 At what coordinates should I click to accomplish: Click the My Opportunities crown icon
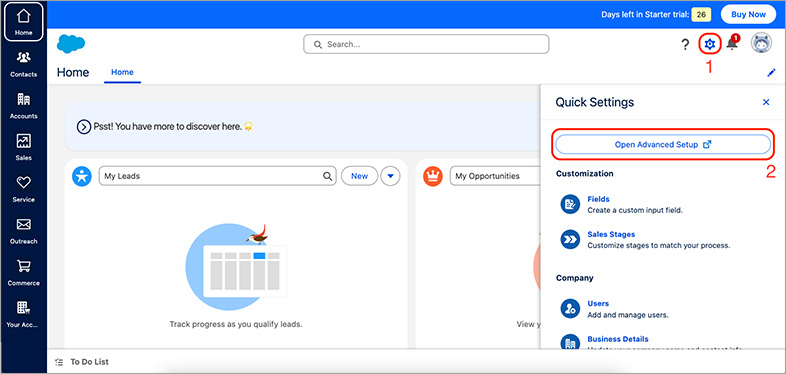click(433, 176)
